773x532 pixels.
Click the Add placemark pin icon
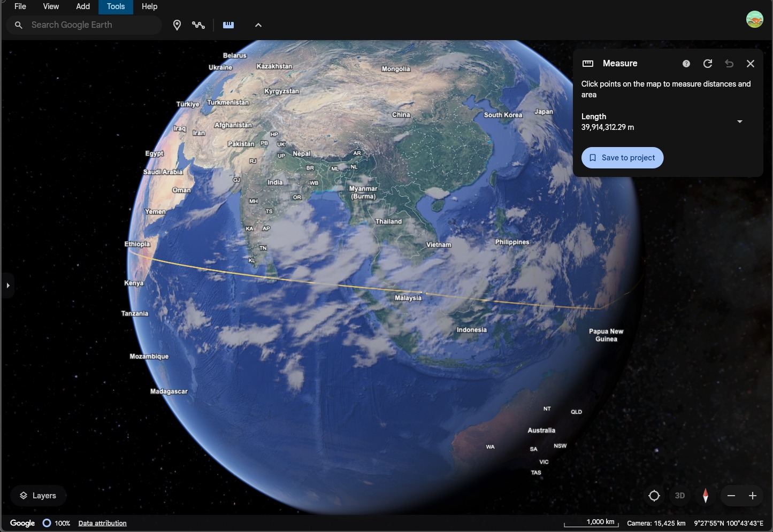pos(177,25)
